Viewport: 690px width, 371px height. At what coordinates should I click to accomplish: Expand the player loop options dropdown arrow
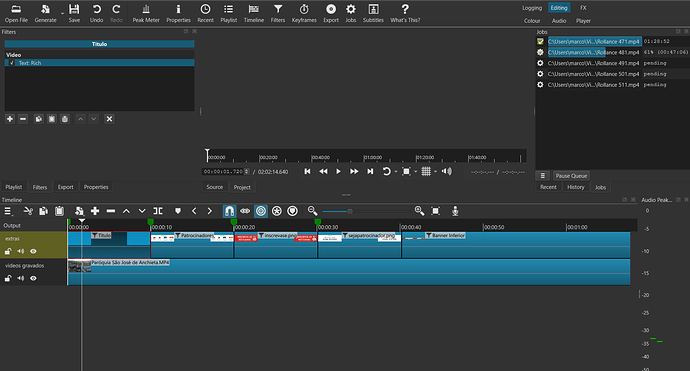pos(396,172)
